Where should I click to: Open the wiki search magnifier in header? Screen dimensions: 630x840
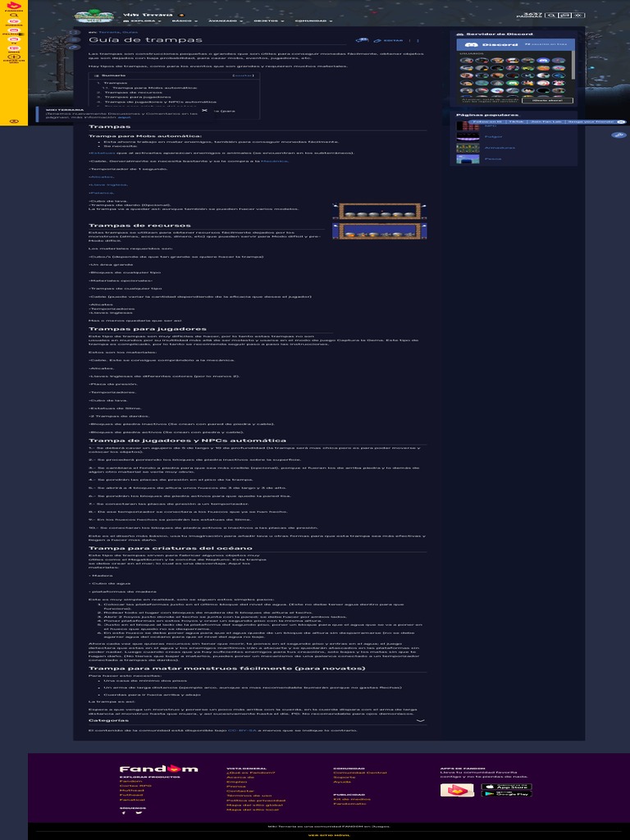click(x=550, y=16)
